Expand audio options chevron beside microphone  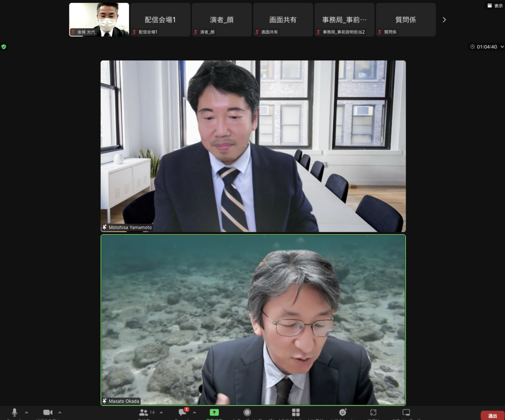click(27, 413)
